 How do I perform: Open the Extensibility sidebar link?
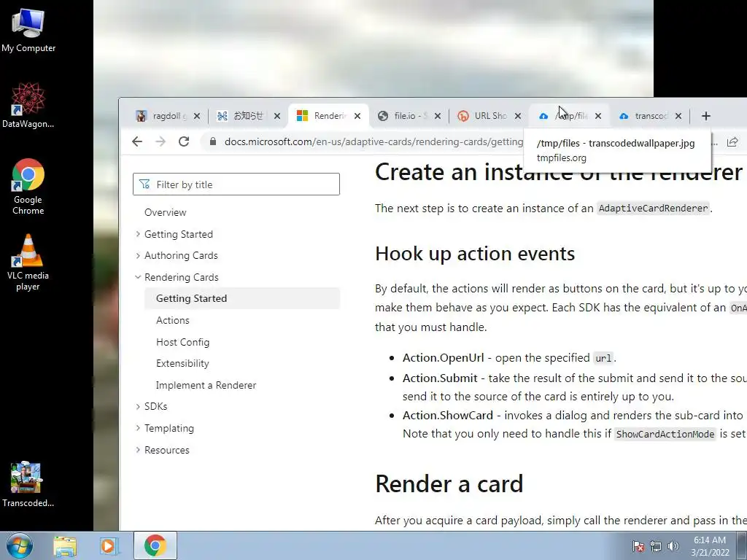coord(182,363)
